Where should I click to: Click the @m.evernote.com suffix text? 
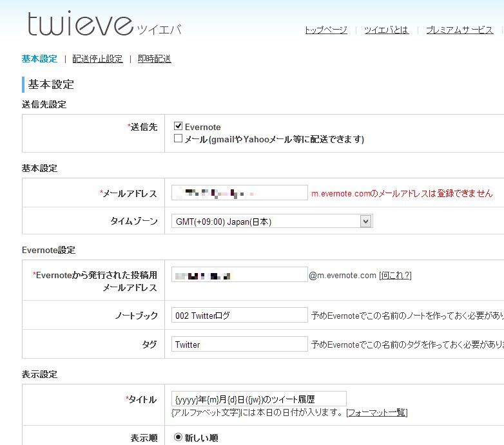coord(342,276)
